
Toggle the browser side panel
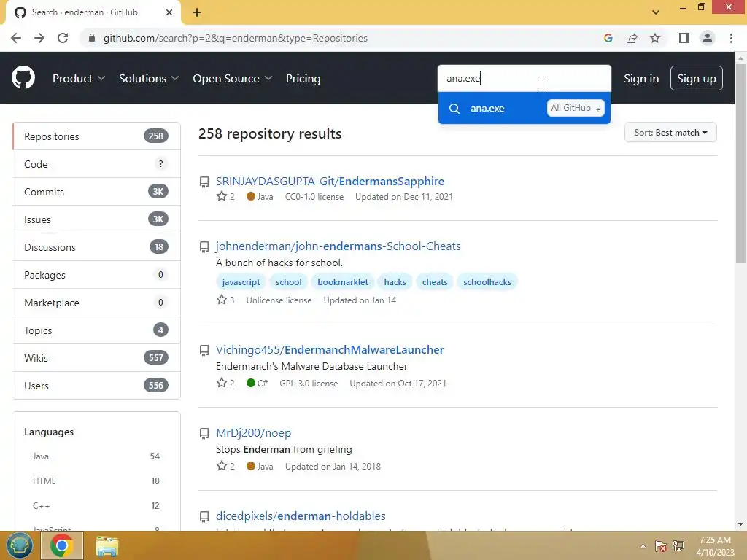[684, 38]
